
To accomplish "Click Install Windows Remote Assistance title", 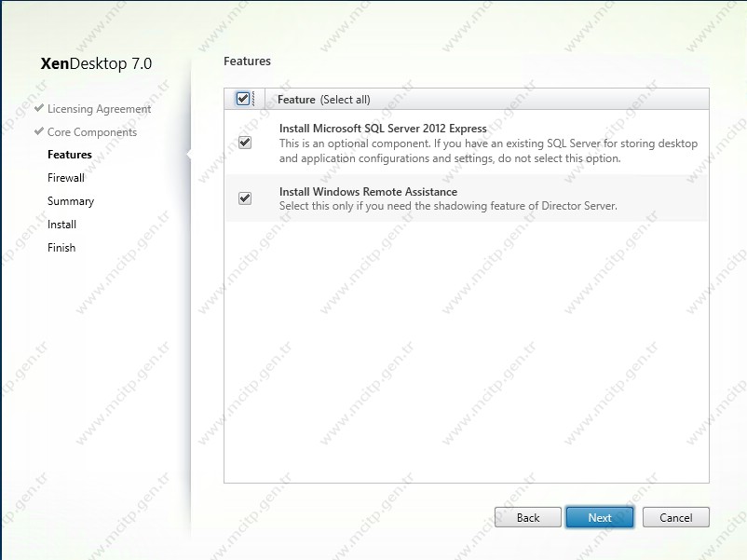I will coord(368,192).
